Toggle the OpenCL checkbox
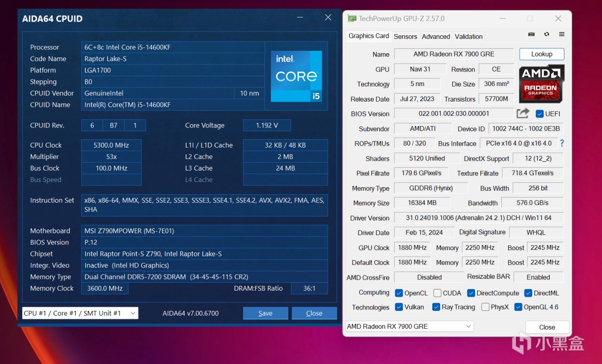602x364 pixels. tap(399, 293)
